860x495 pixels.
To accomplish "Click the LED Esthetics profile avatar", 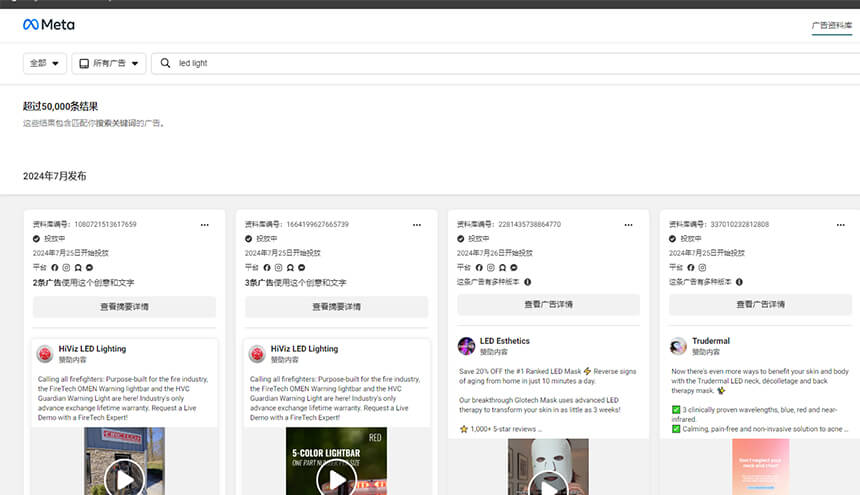I will (466, 346).
